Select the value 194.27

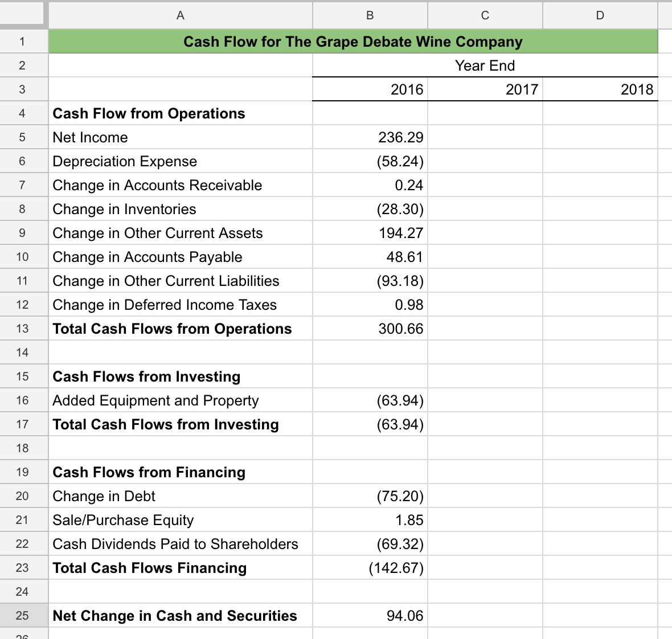click(x=370, y=233)
